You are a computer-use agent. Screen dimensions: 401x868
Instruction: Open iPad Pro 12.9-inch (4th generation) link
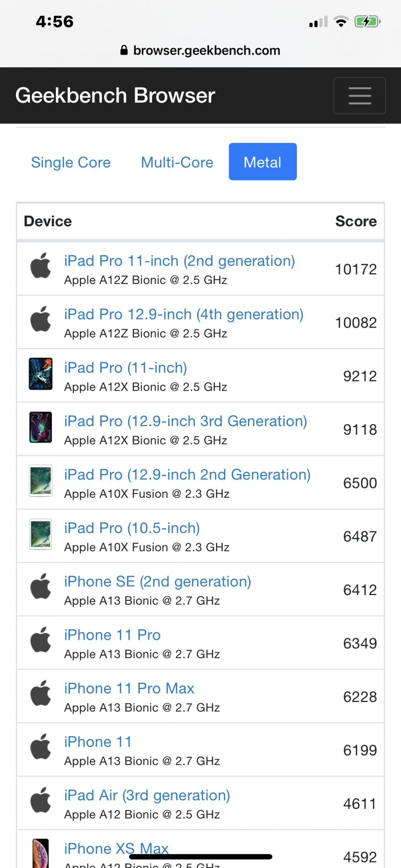coord(184,314)
